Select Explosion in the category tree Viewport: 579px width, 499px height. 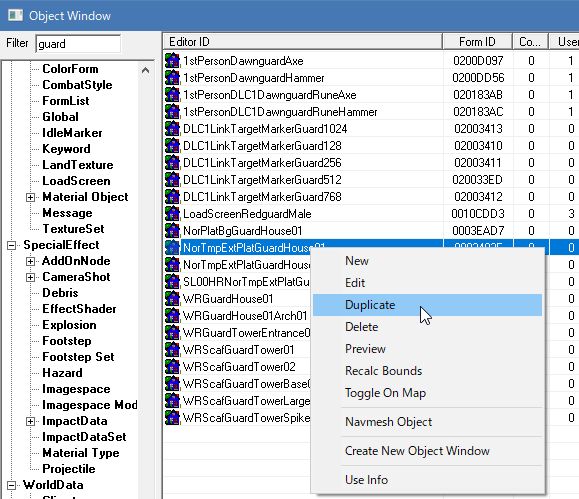69,325
